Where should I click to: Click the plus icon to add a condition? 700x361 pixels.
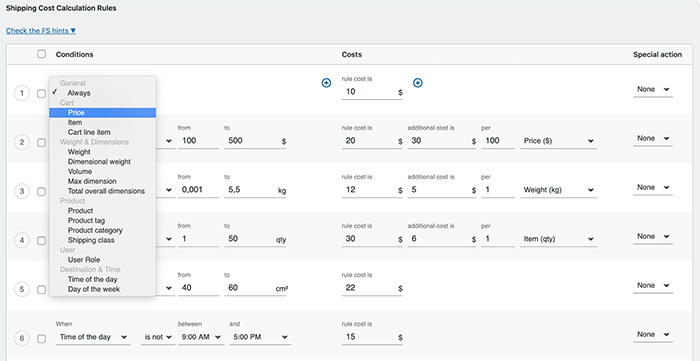pyautogui.click(x=326, y=83)
